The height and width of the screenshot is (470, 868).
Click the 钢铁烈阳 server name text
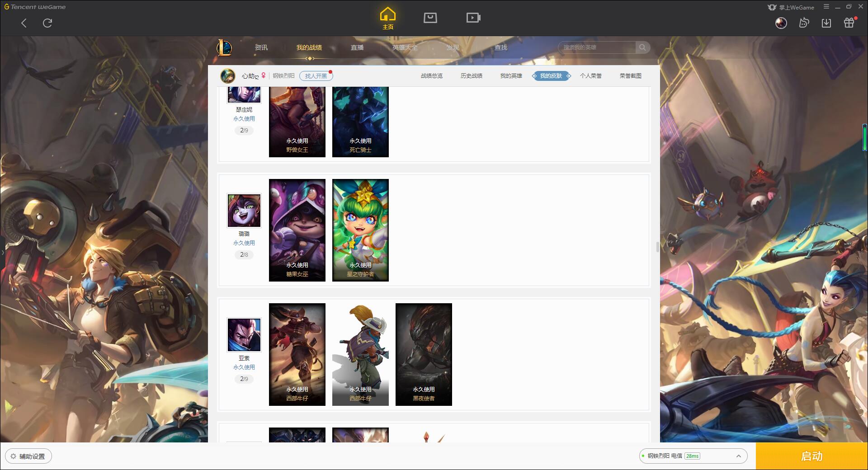coord(283,76)
